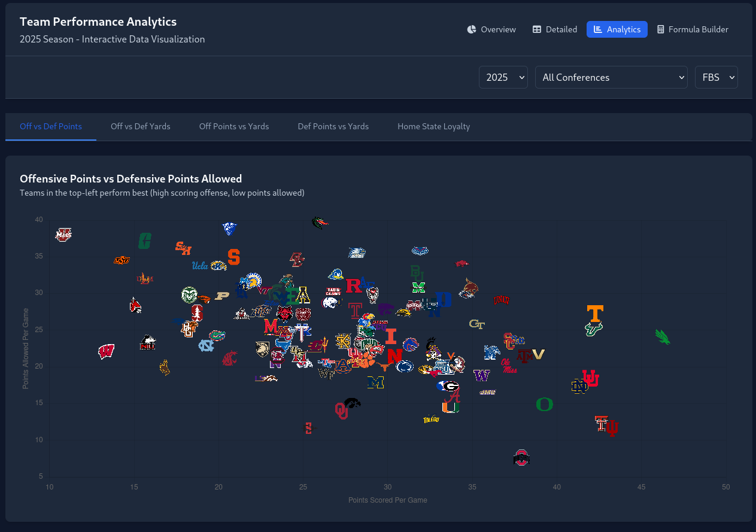Select the Wisconsin W logo
This screenshot has height=532, width=756.
106,351
